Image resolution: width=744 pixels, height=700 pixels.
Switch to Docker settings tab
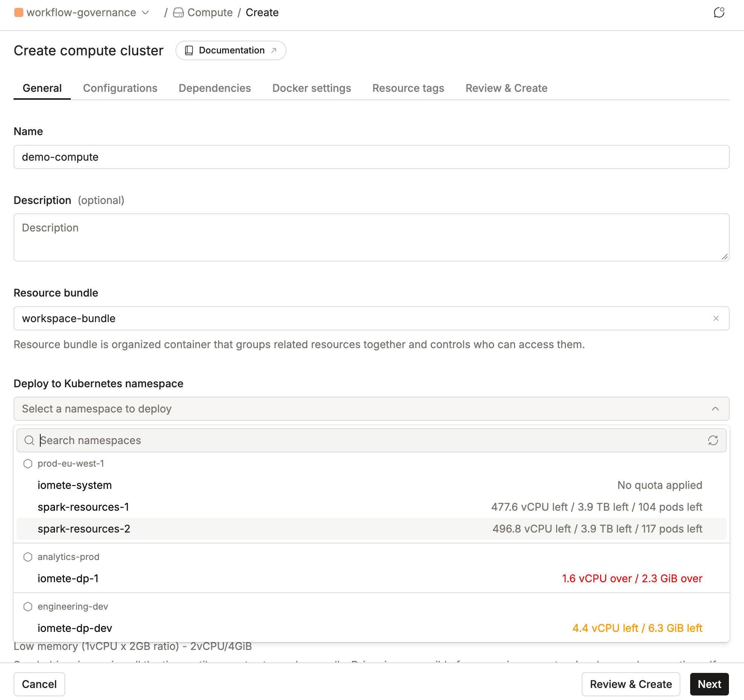[x=312, y=88]
